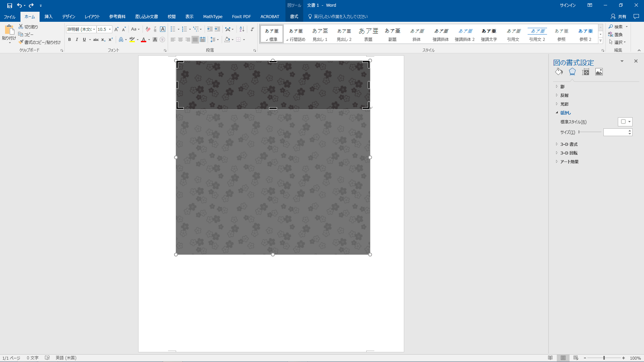Open the Layout (レイアウト) tab

[92, 16]
